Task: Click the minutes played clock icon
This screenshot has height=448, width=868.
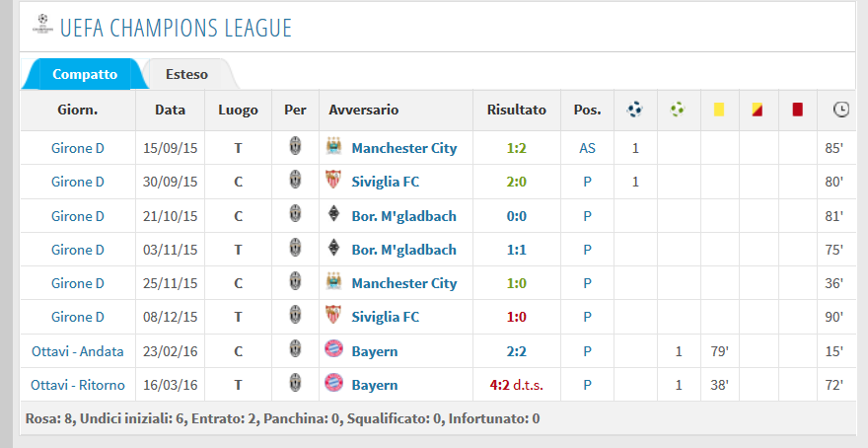Action: point(840,110)
